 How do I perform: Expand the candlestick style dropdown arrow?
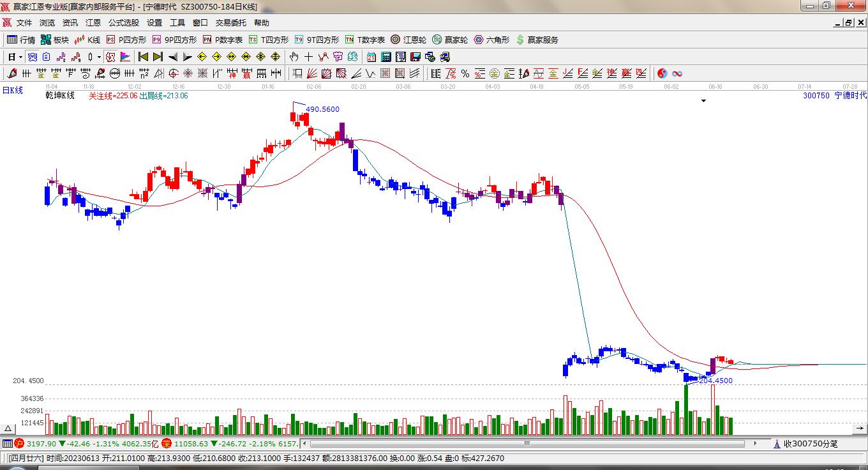tap(99, 57)
